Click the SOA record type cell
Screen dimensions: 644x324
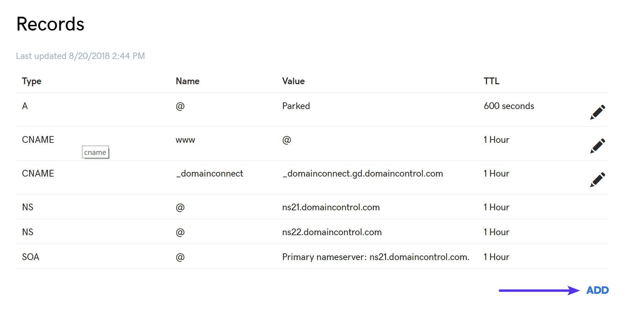click(31, 257)
